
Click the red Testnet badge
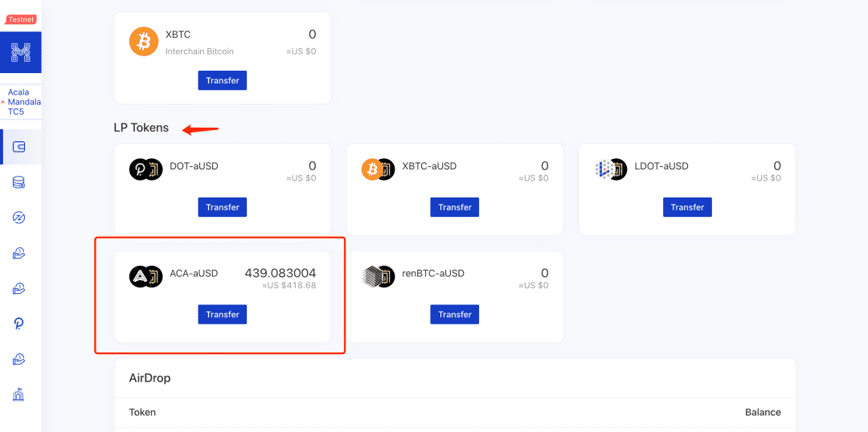[x=21, y=19]
